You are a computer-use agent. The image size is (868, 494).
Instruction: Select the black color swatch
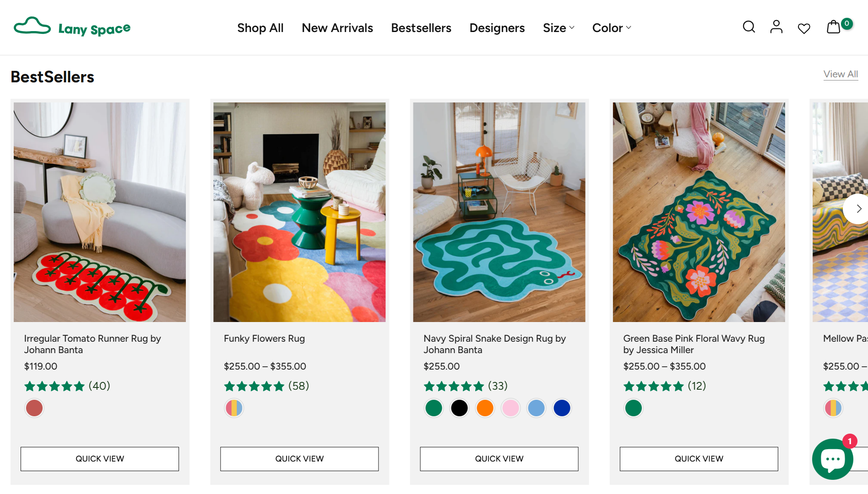click(459, 408)
